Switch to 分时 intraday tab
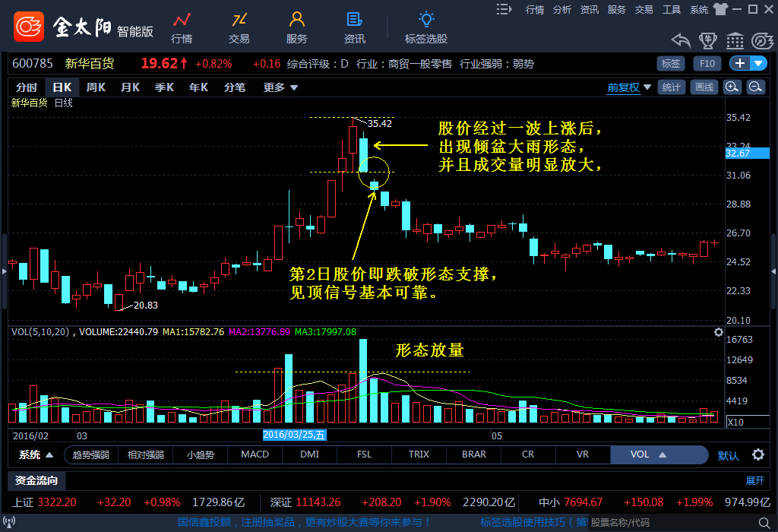Screen dimensions: 778x532 pyautogui.click(x=27, y=87)
